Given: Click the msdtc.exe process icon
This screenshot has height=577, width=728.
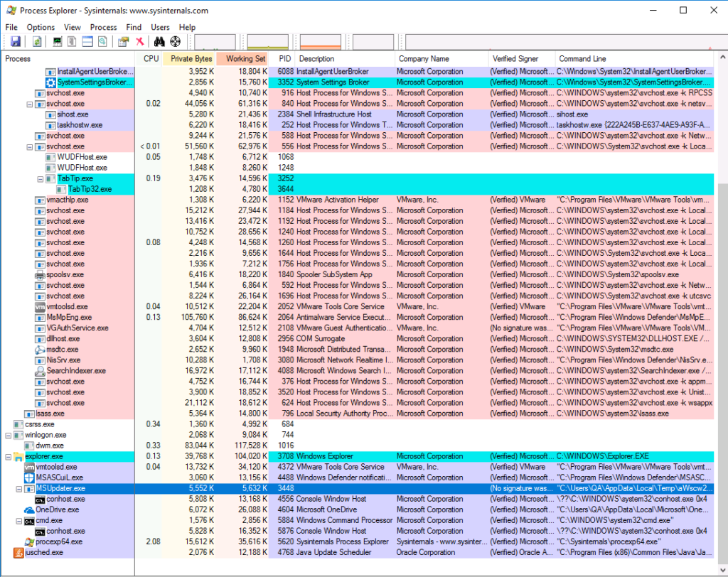Looking at the screenshot, I should (x=40, y=350).
